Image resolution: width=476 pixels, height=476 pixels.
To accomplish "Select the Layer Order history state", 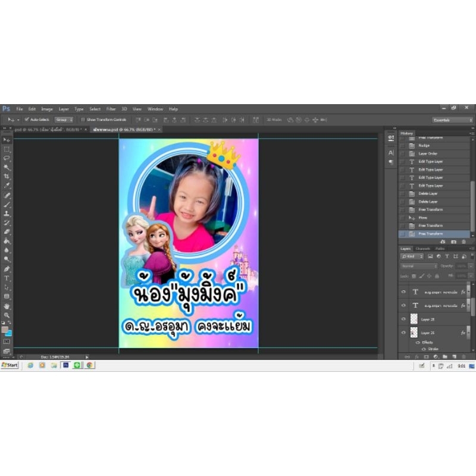I will tap(434, 154).
